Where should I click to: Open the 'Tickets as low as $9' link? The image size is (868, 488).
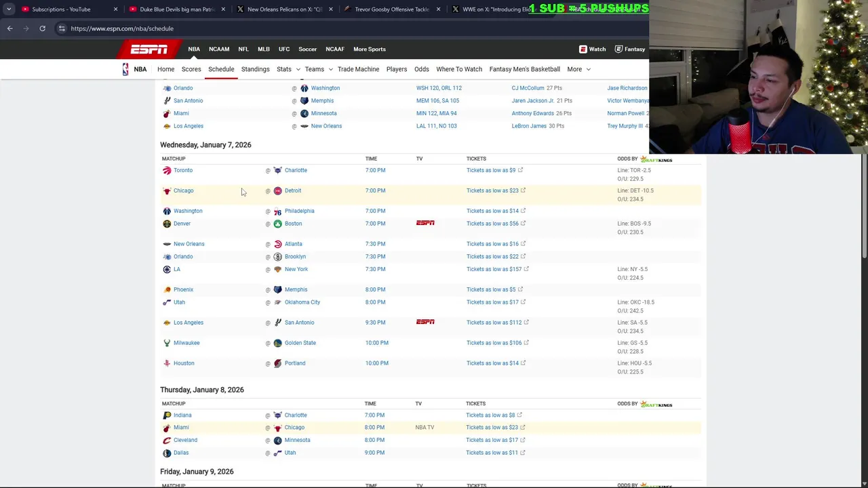click(x=494, y=170)
